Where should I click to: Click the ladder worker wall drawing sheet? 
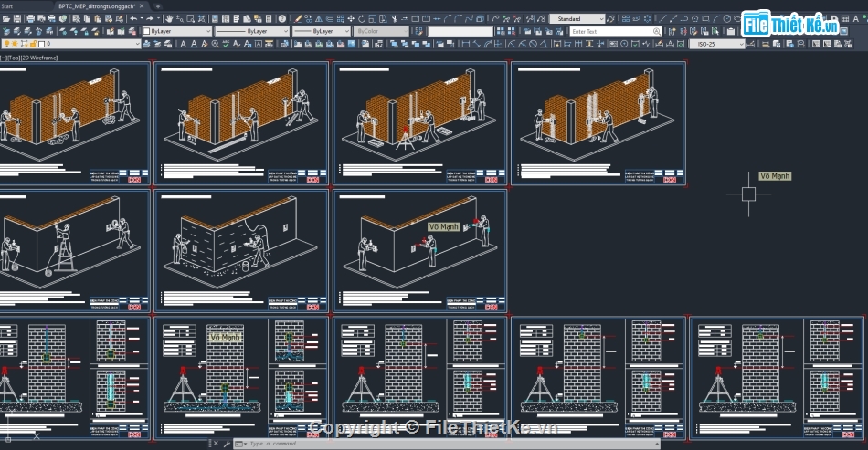(75, 252)
